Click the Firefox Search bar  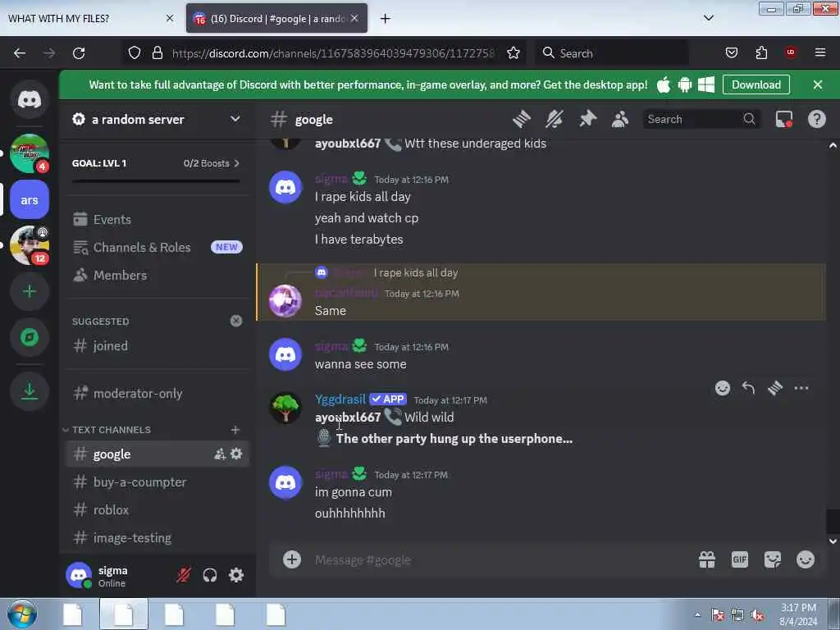tap(611, 53)
